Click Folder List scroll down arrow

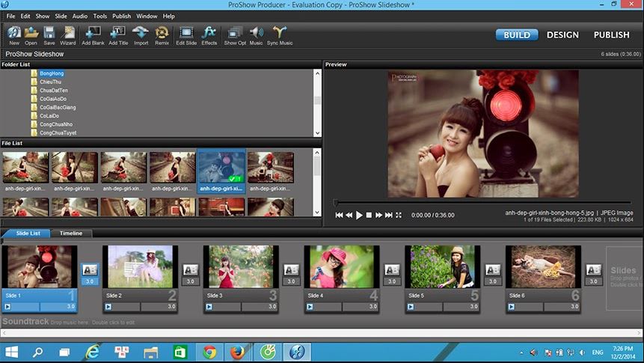coord(317,133)
